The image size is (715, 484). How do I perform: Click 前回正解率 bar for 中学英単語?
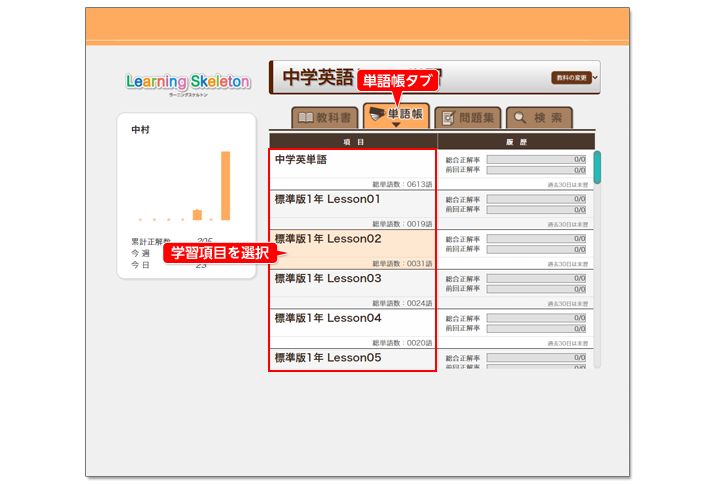point(536,170)
